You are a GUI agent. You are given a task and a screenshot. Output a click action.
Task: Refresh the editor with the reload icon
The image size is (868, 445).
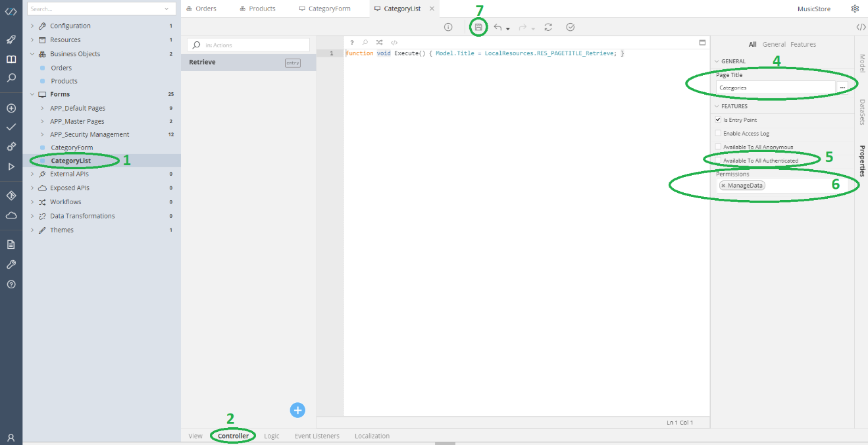(548, 27)
